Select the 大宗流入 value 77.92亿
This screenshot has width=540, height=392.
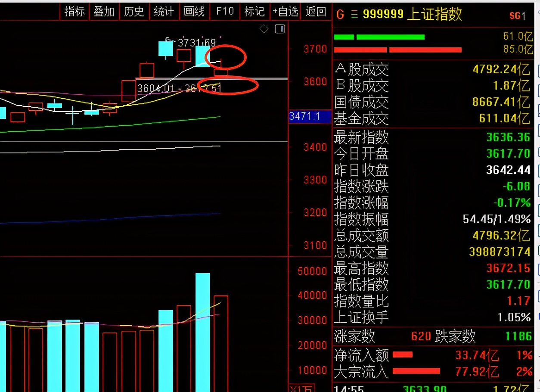tap(477, 371)
